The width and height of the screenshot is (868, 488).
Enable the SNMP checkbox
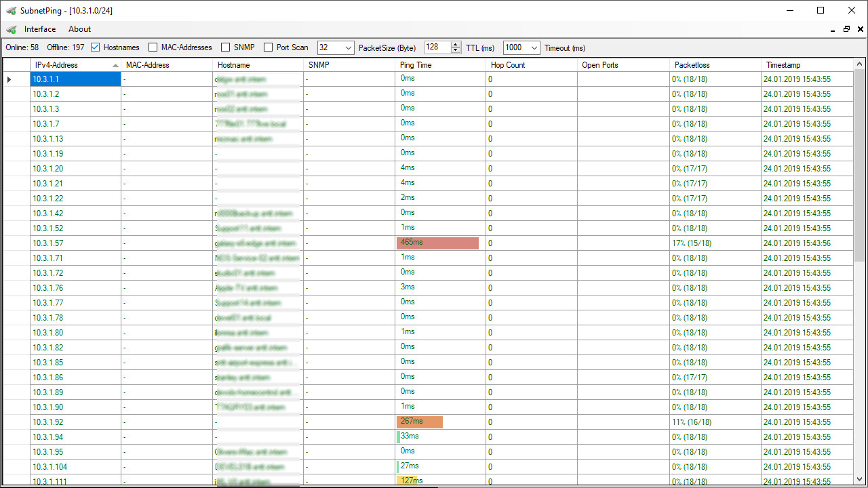[226, 47]
